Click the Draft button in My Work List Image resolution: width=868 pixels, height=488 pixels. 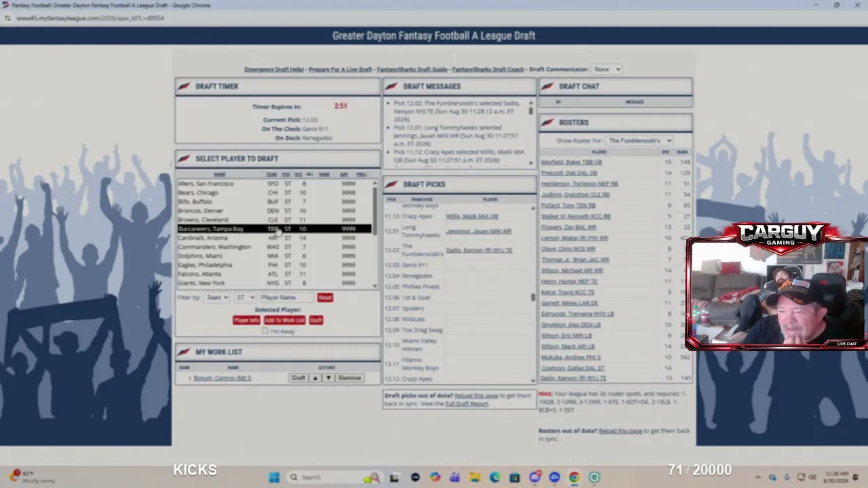pyautogui.click(x=298, y=378)
